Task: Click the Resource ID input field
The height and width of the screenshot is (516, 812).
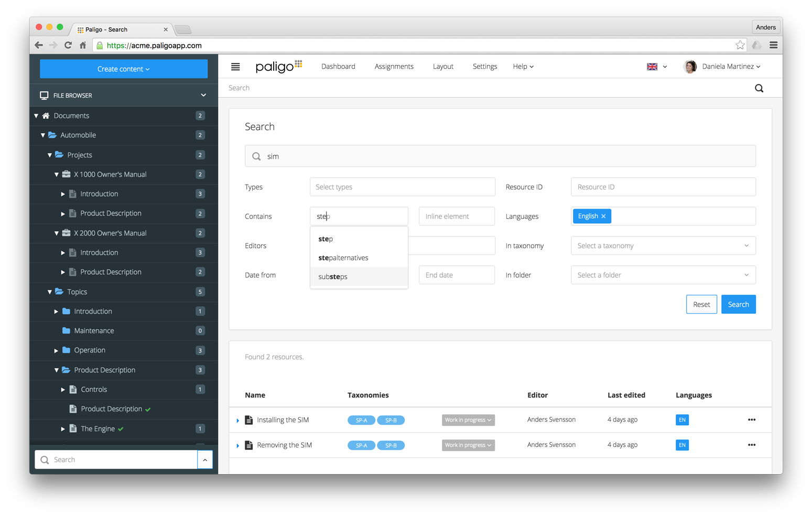Action: (663, 187)
